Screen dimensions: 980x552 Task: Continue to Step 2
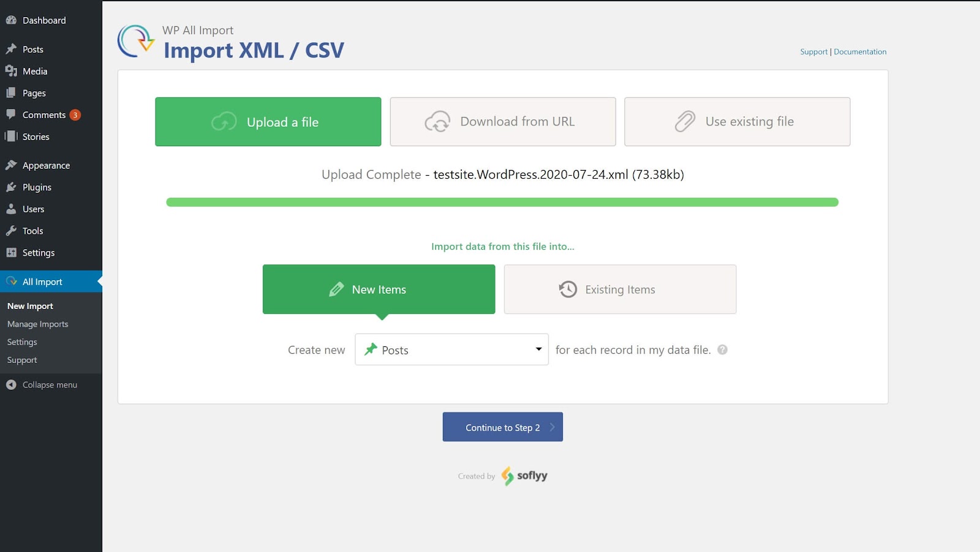point(503,427)
